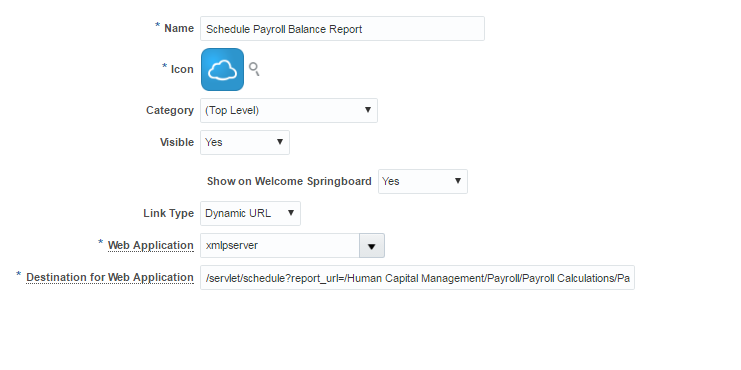Click the Destination for Web Application field
This screenshot has height=370, width=741.
coord(417,278)
